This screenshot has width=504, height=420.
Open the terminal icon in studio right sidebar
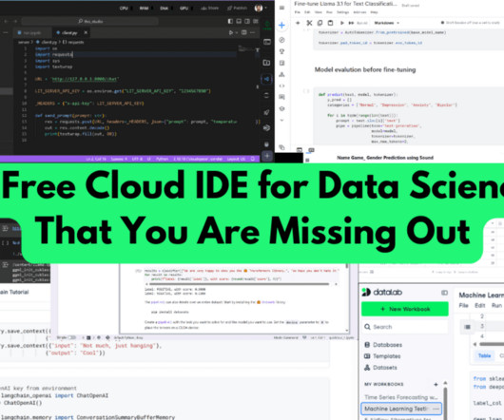pos(266,42)
